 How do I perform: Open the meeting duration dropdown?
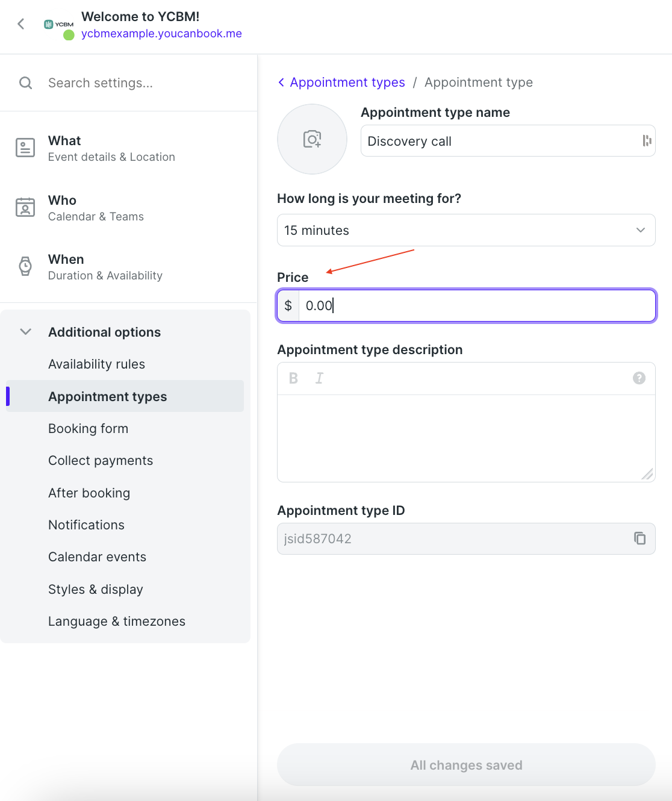466,230
